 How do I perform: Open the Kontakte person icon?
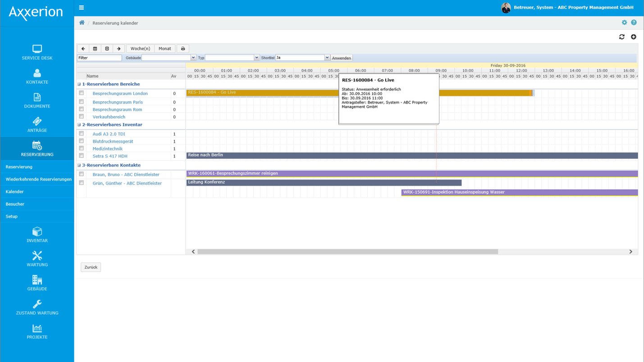pos(37,73)
